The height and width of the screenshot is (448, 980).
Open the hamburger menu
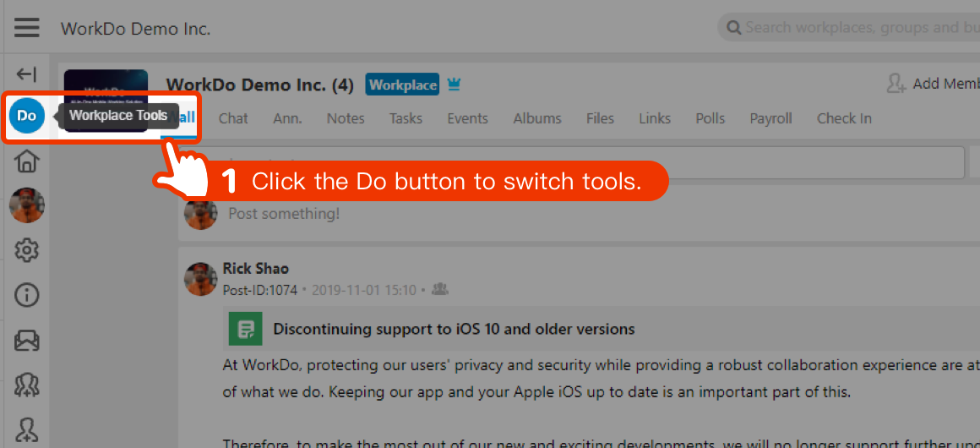27,28
